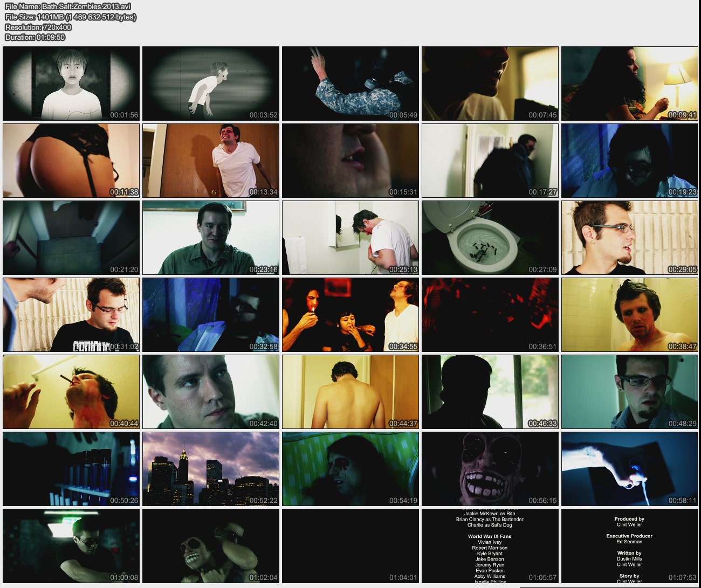Screen dimensions: 701x588
Task: Select the toilet thumbnail at 00:27:09
Action: [490, 237]
